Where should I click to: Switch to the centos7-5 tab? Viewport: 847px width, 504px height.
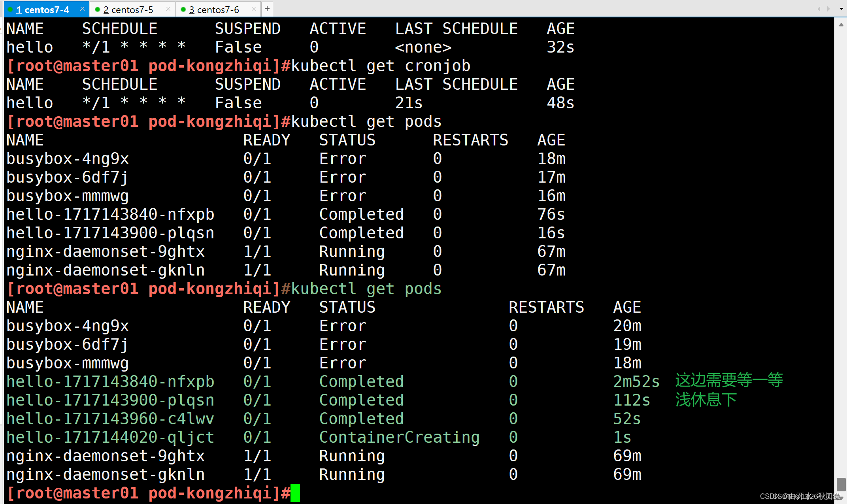pyautogui.click(x=128, y=9)
